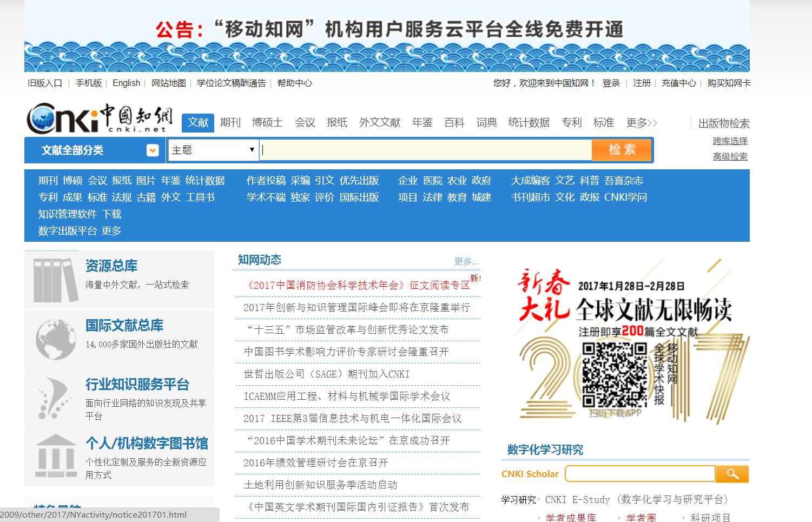This screenshot has width=812, height=522.
Task: Switch to the 期刊 tab
Action: coord(230,122)
